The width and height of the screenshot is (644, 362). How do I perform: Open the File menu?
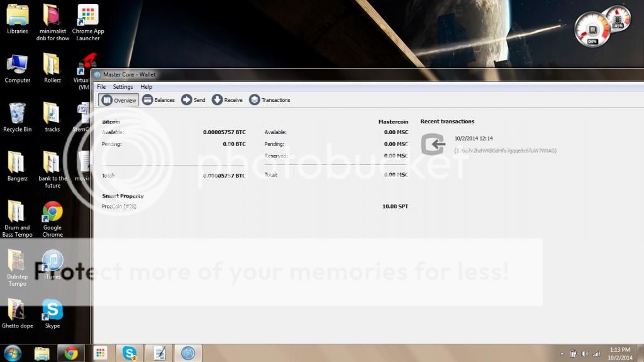[101, 87]
